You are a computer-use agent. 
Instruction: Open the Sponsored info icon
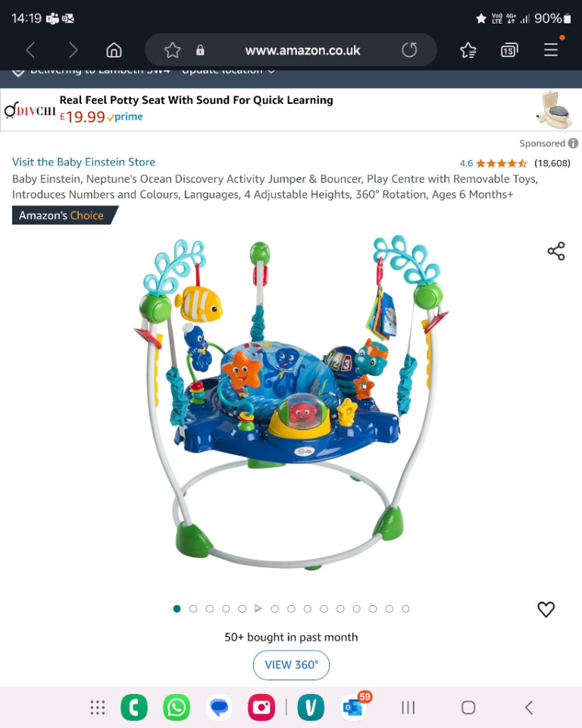(x=573, y=143)
